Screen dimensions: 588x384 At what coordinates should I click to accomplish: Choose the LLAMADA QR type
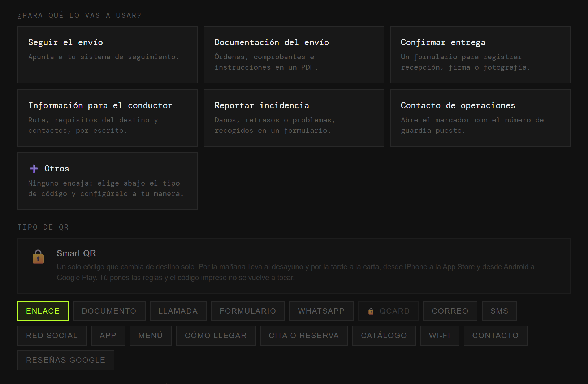(x=178, y=311)
